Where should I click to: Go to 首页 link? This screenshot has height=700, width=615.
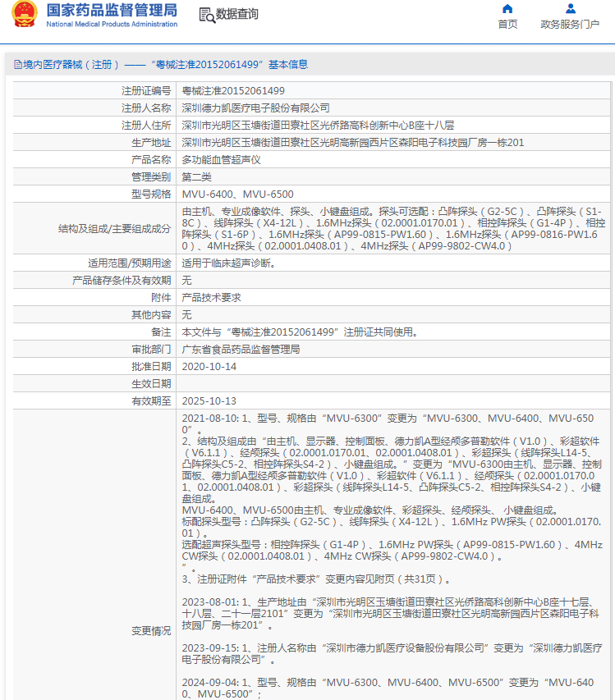pos(507,24)
